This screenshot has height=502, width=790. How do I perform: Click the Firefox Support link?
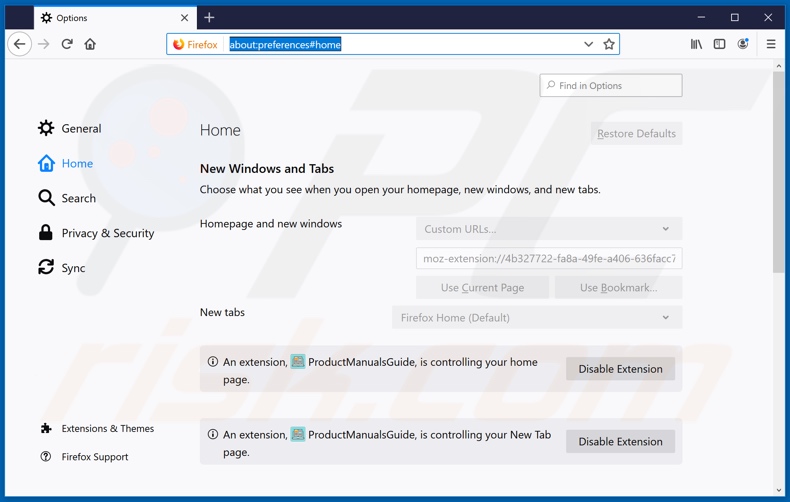94,457
